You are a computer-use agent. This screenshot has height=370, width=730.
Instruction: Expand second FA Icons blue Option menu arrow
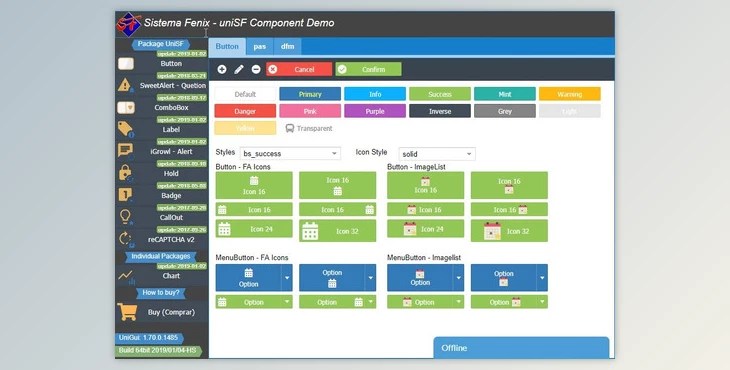point(371,278)
